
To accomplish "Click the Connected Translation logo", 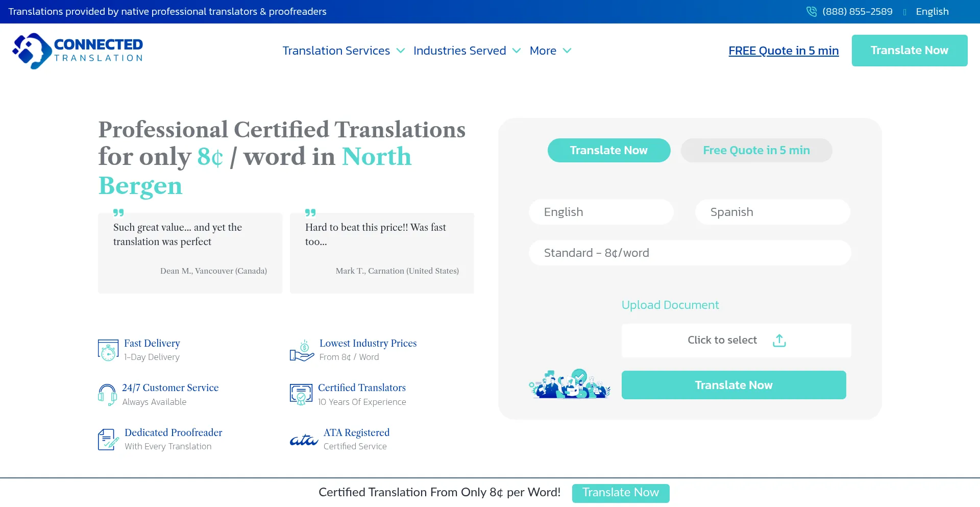I will coord(77,50).
